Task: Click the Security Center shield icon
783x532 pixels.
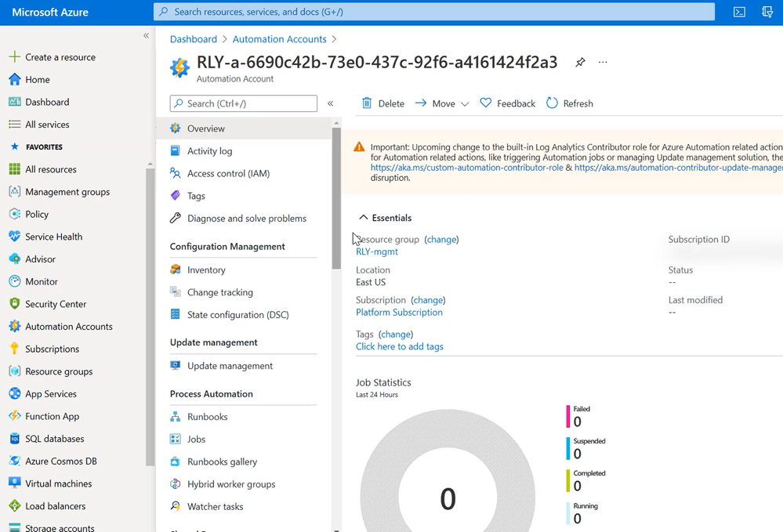Action: [x=14, y=304]
